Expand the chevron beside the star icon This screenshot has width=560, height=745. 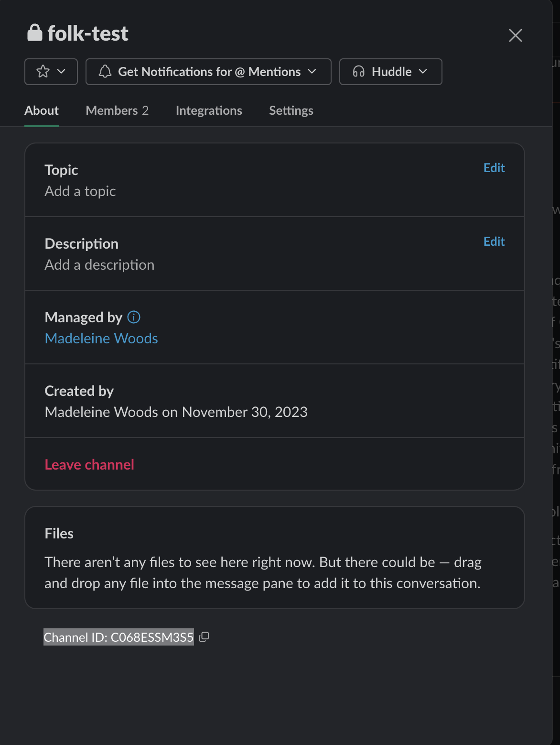pos(62,72)
